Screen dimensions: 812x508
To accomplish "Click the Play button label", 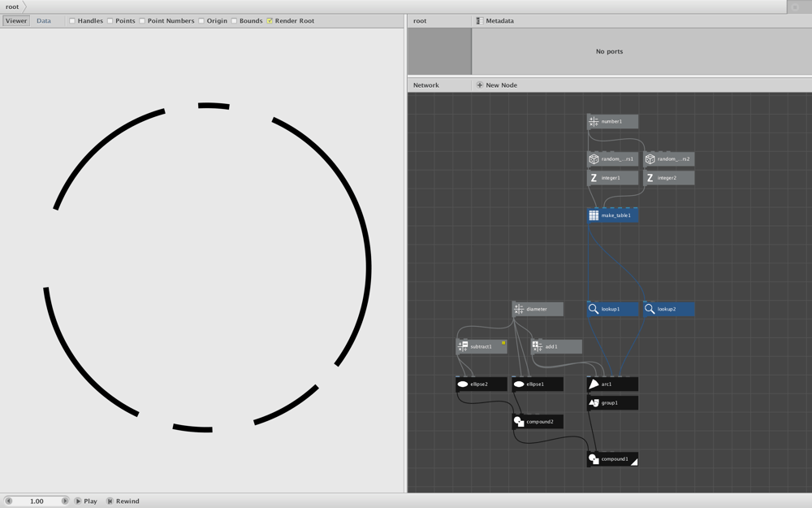I will [91, 501].
